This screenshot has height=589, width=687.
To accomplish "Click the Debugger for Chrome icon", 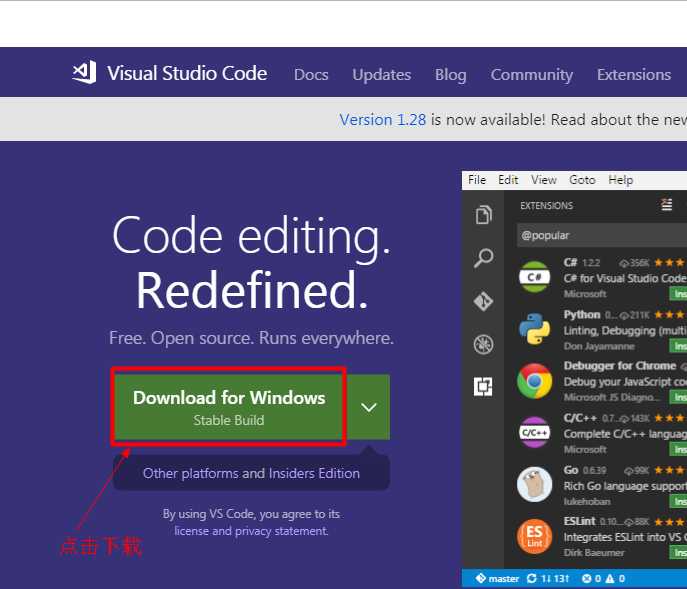I will (534, 381).
